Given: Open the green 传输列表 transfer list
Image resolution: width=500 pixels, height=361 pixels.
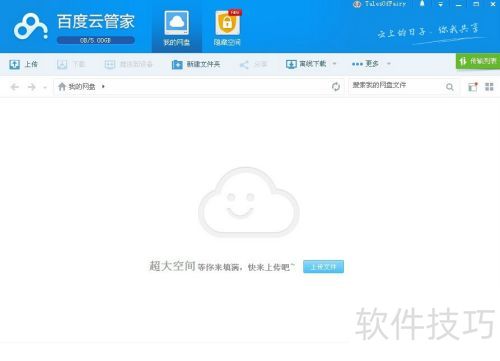Looking at the screenshot, I should click(478, 61).
